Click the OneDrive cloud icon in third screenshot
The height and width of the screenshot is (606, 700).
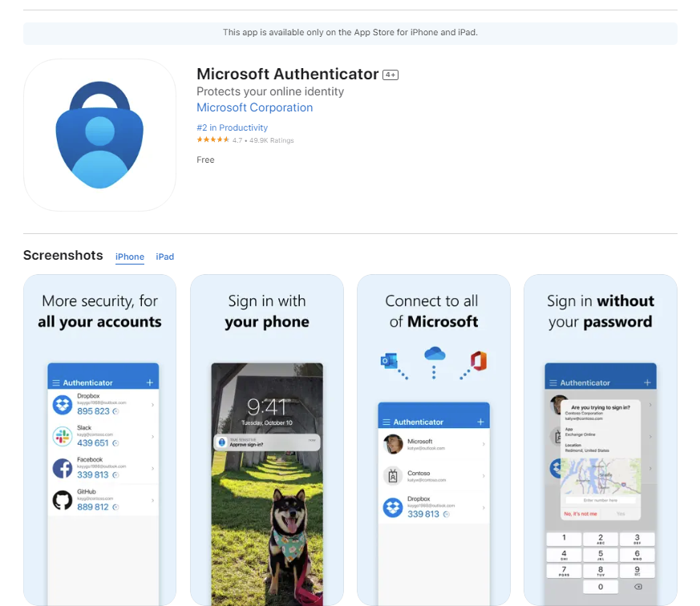[x=435, y=353]
